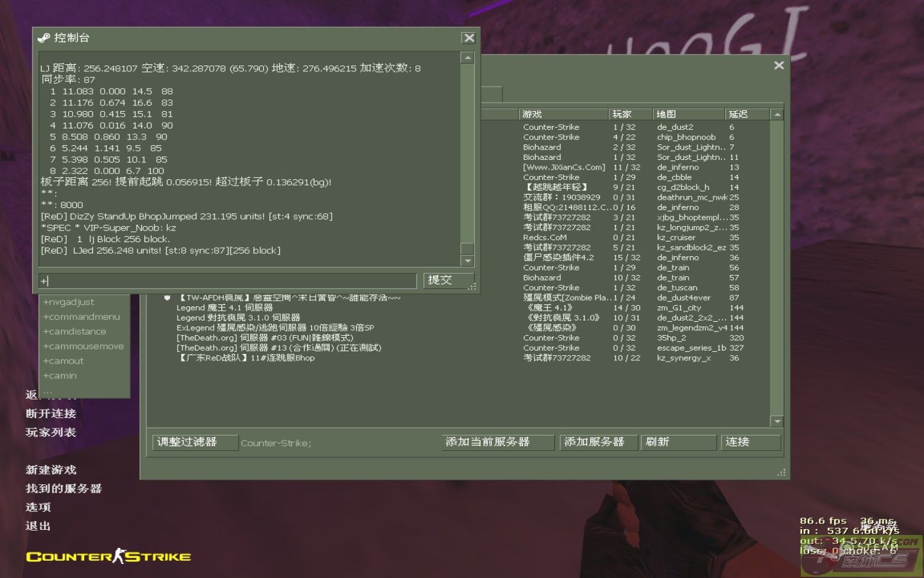Focus the console command input field
This screenshot has height=578, width=924.
(228, 281)
